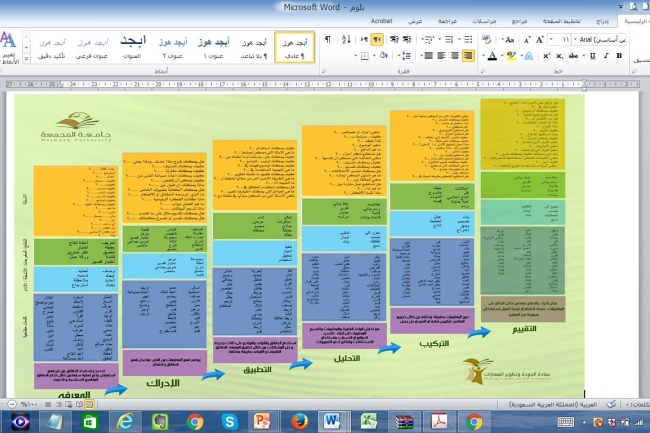This screenshot has height=433, width=650.
Task: Center the paragraph text
Action: pos(455,56)
